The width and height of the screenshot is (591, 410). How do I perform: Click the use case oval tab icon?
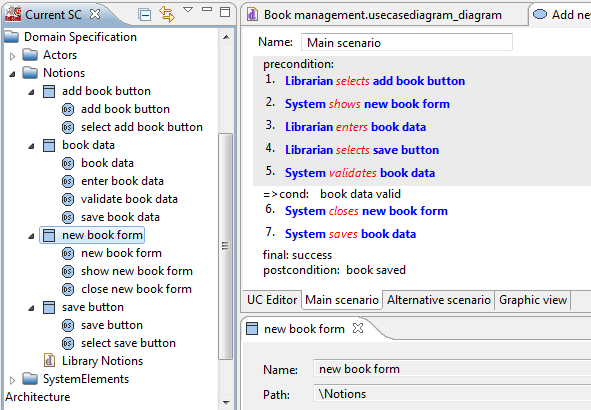tap(540, 14)
